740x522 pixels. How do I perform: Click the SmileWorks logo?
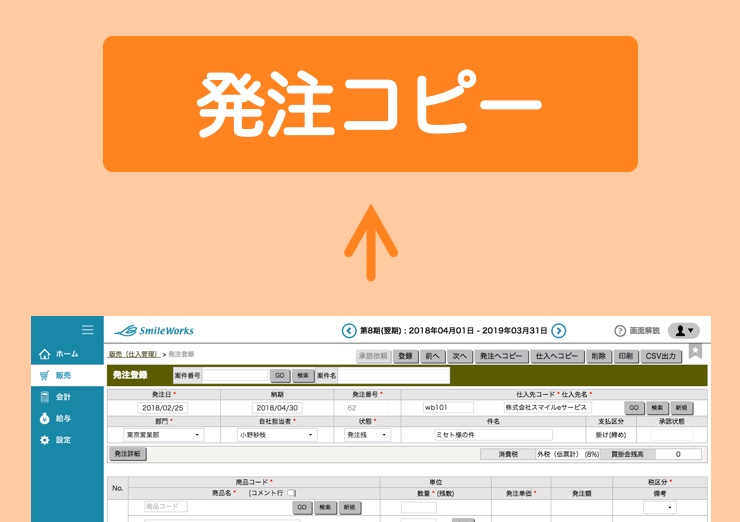[x=154, y=330]
